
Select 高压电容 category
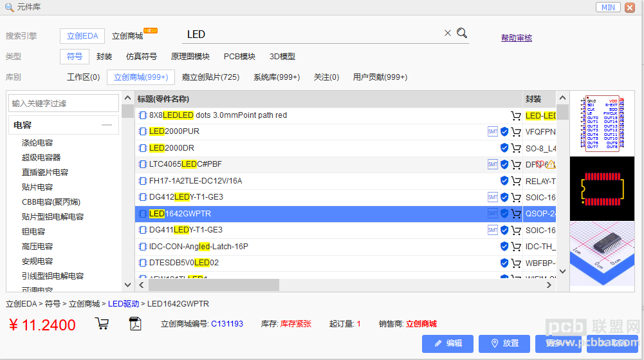click(x=37, y=247)
